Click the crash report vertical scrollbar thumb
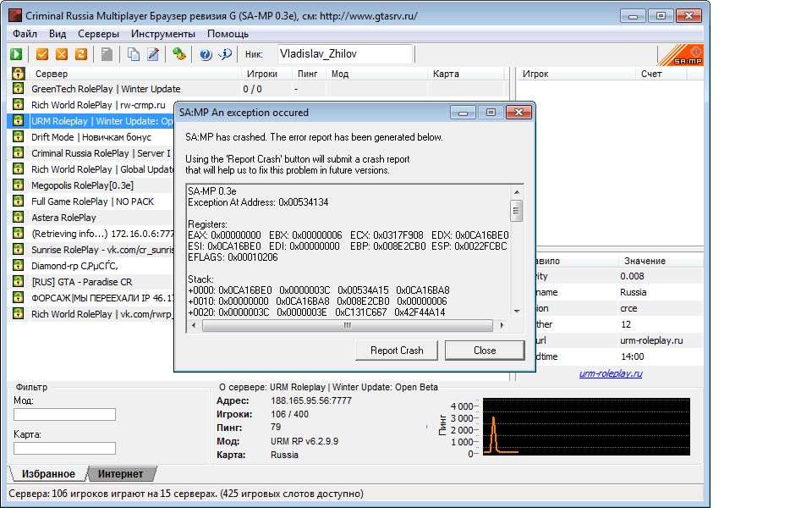 tap(516, 210)
